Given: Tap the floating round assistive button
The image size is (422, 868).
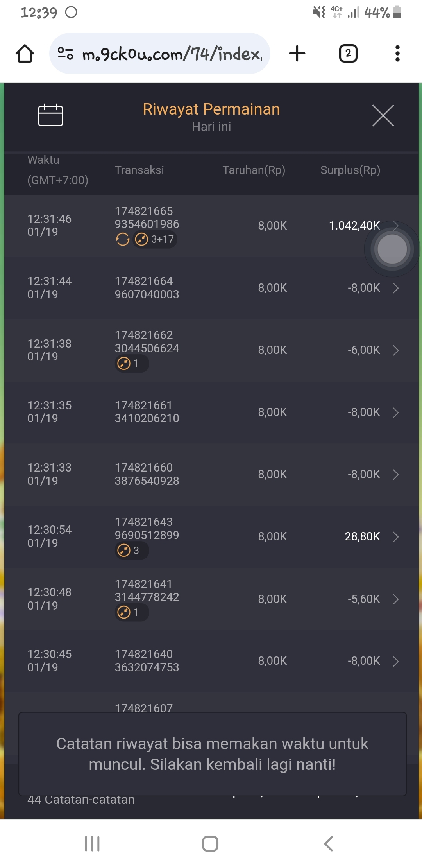Looking at the screenshot, I should tap(392, 249).
